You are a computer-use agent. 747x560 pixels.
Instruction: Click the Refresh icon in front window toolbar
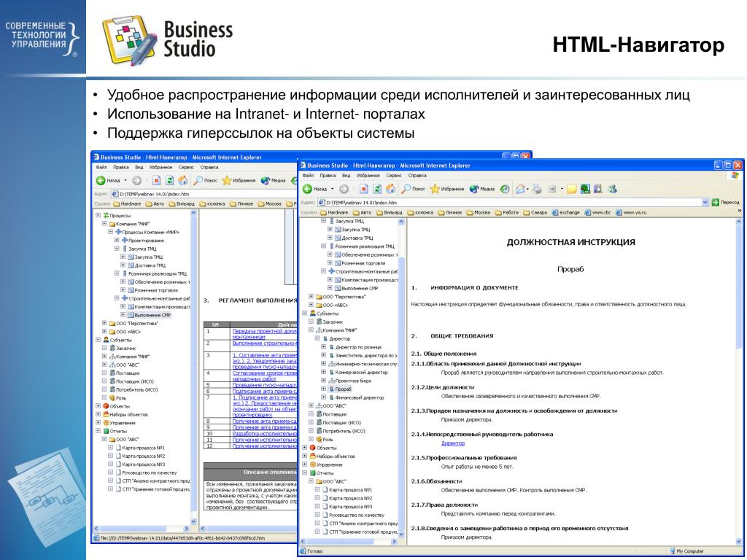coord(377,189)
